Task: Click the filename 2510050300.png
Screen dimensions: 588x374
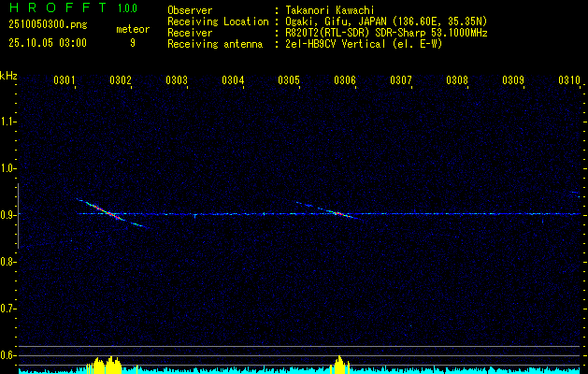Action: pyautogui.click(x=48, y=25)
